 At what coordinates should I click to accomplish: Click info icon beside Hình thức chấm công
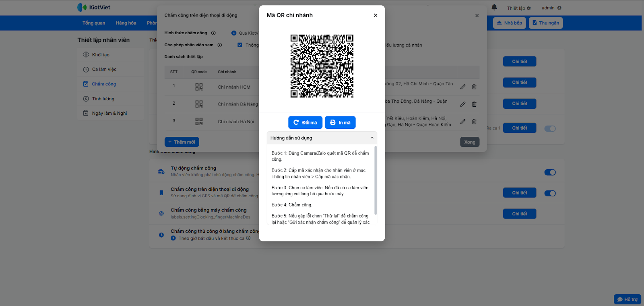(213, 33)
